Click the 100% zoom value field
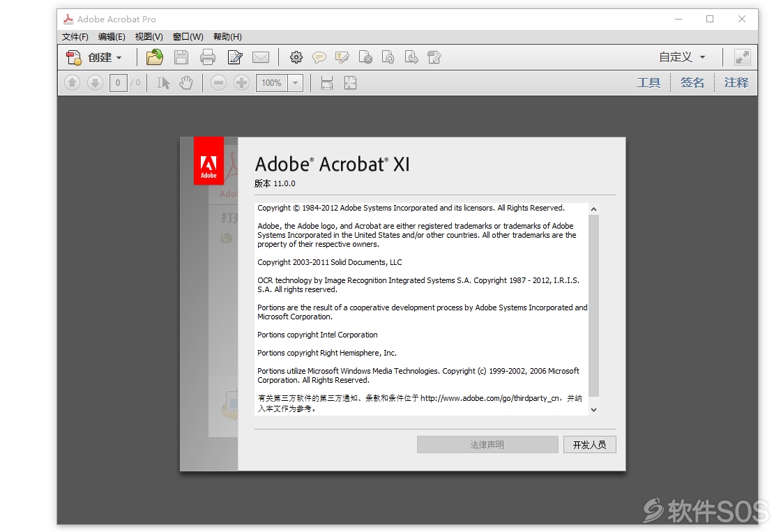 coord(272,83)
